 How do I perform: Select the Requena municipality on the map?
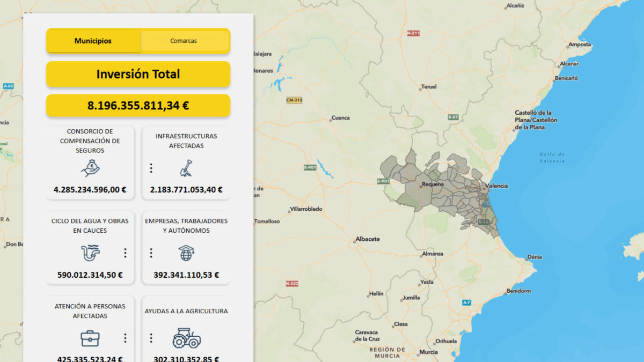(x=433, y=184)
